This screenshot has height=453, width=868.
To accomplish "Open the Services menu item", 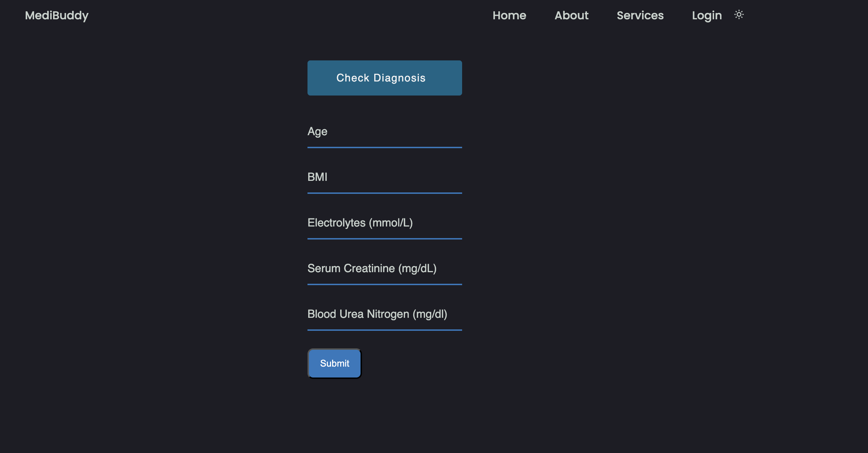I will pos(640,15).
